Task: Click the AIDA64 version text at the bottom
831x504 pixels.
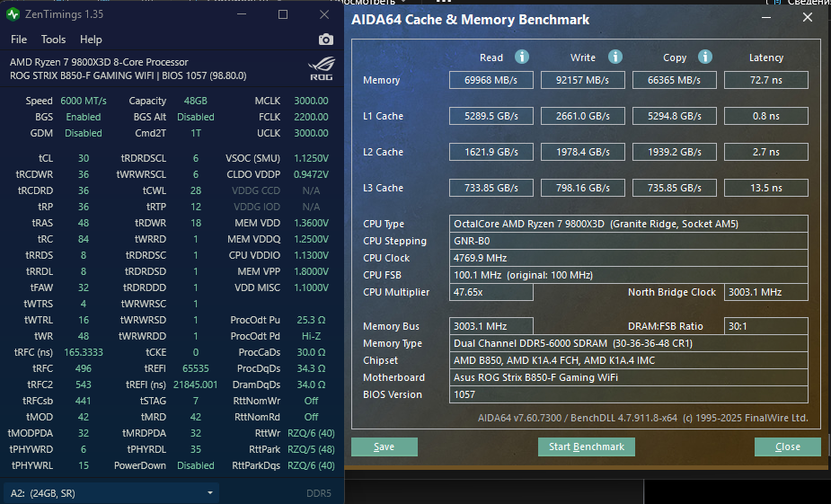Action: click(643, 418)
